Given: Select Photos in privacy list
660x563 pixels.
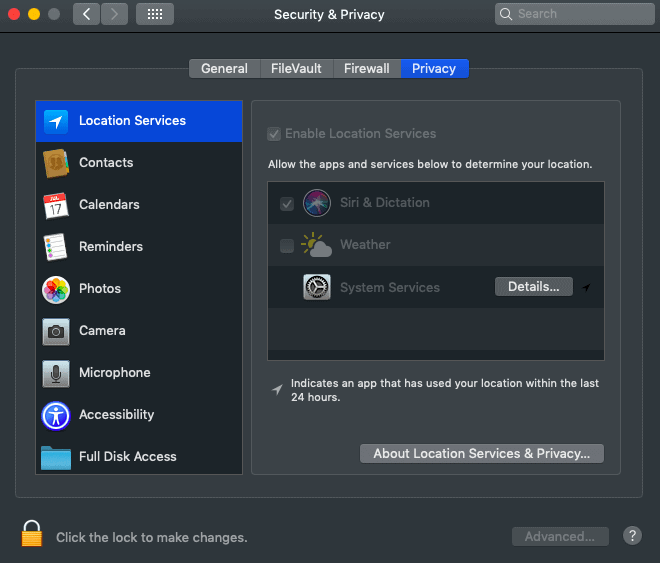Looking at the screenshot, I should point(139,289).
